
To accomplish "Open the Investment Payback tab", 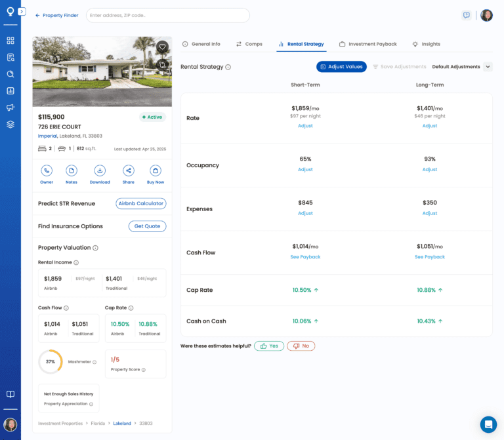I will click(x=367, y=44).
